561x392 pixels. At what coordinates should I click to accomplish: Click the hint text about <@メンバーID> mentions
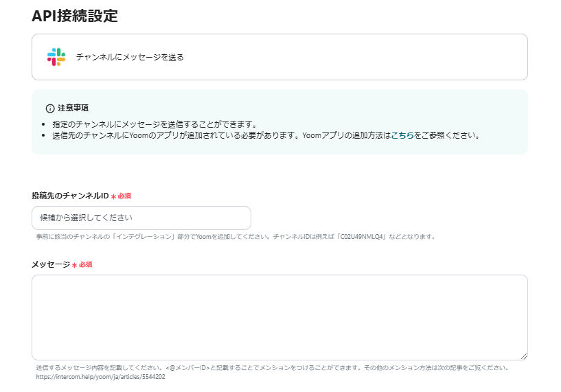point(273,367)
